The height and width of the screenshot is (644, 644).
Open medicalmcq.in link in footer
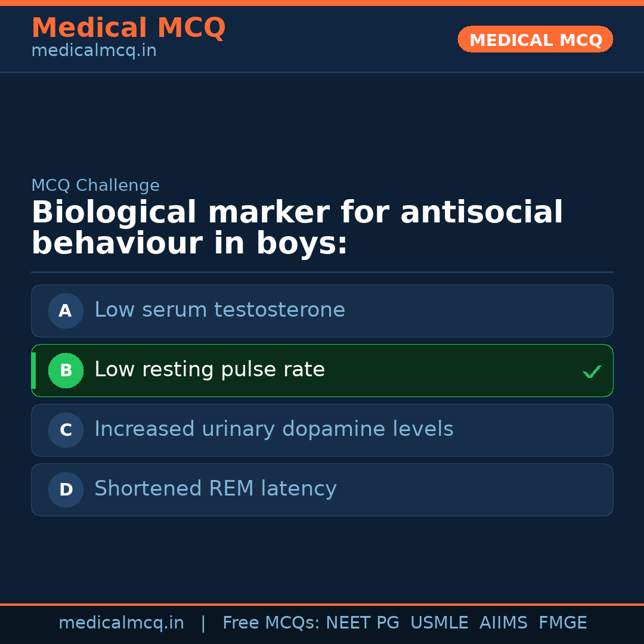(x=121, y=623)
